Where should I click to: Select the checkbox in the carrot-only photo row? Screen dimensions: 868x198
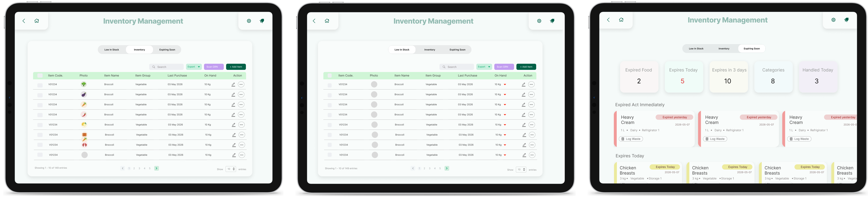pyautogui.click(x=40, y=105)
